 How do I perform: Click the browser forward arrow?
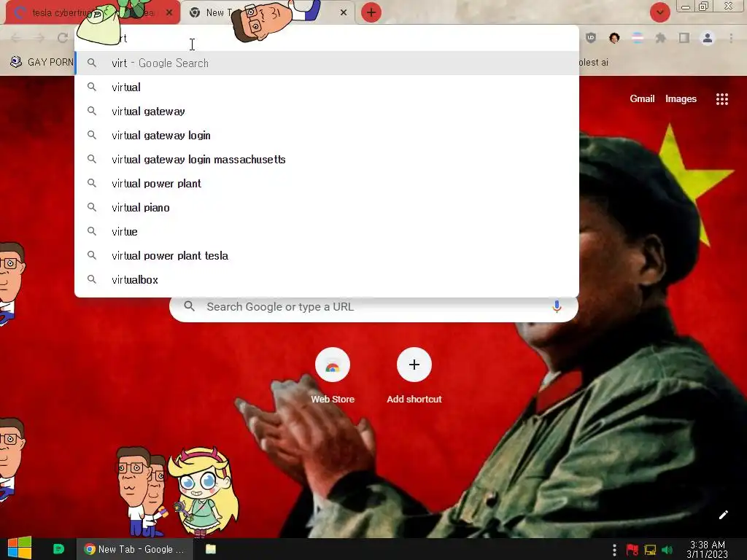(x=39, y=38)
